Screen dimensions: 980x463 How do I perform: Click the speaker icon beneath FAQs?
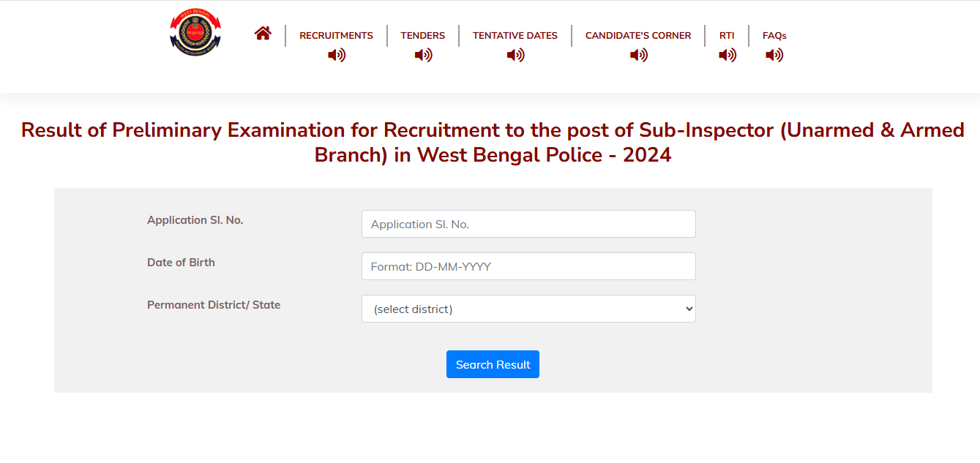click(x=774, y=54)
